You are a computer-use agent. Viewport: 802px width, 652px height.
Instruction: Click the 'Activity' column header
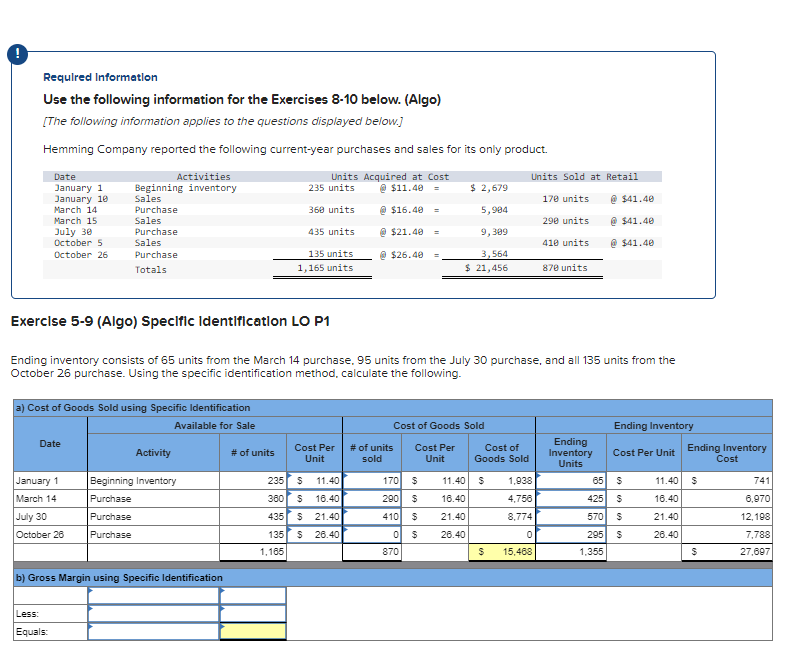(153, 453)
